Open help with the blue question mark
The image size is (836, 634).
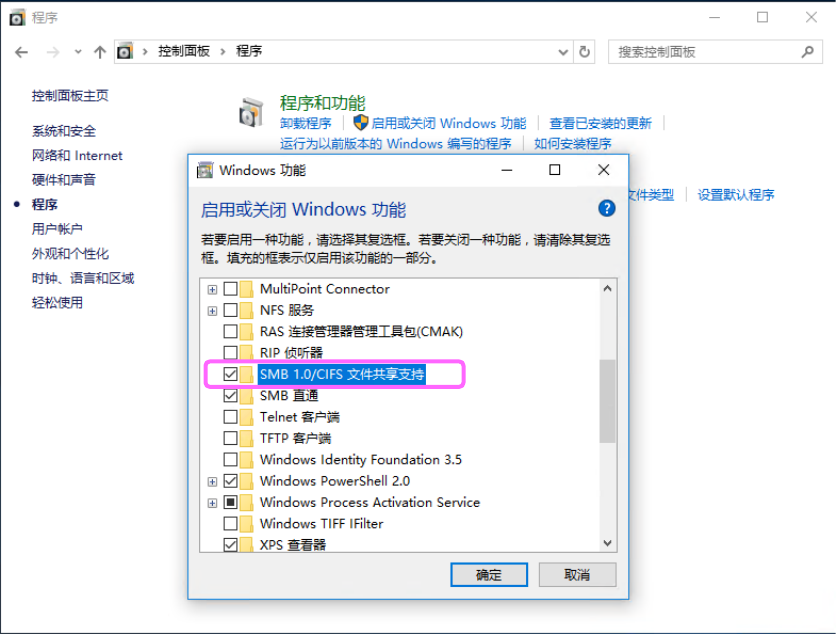[x=606, y=208]
